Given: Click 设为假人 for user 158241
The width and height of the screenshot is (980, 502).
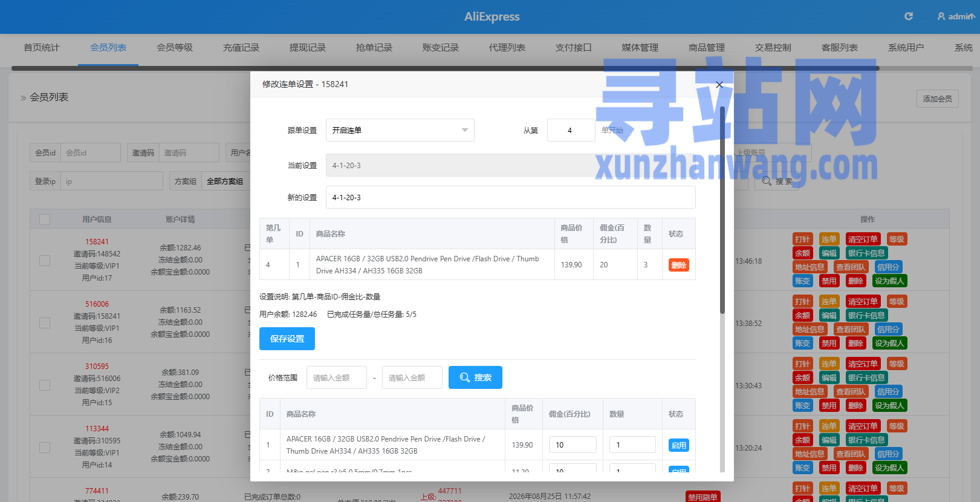Looking at the screenshot, I should click(889, 281).
